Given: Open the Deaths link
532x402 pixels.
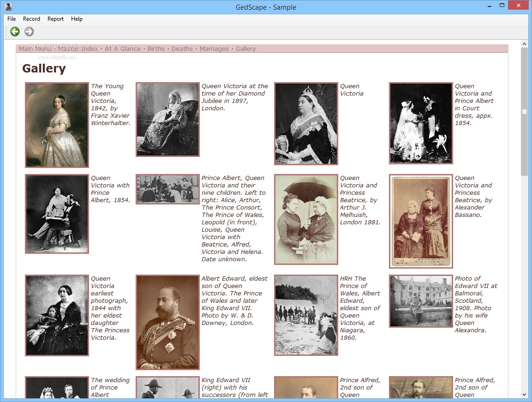Looking at the screenshot, I should 182,48.
